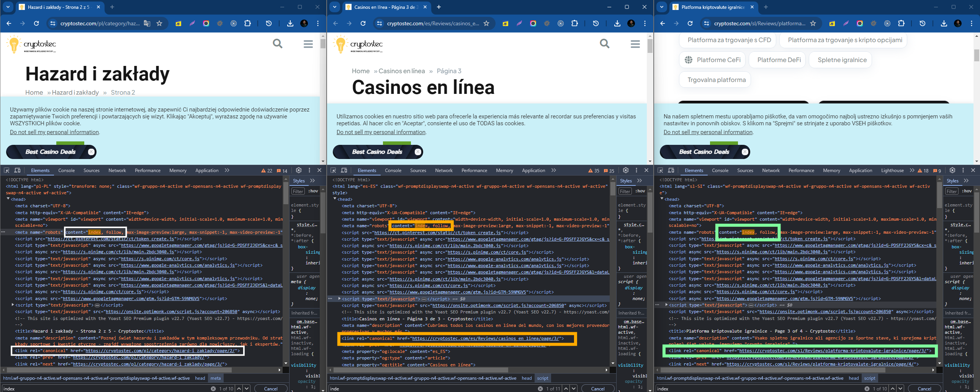Open the extensions puzzle icon in left window
Screen dimensions: 980x392
tap(248, 23)
